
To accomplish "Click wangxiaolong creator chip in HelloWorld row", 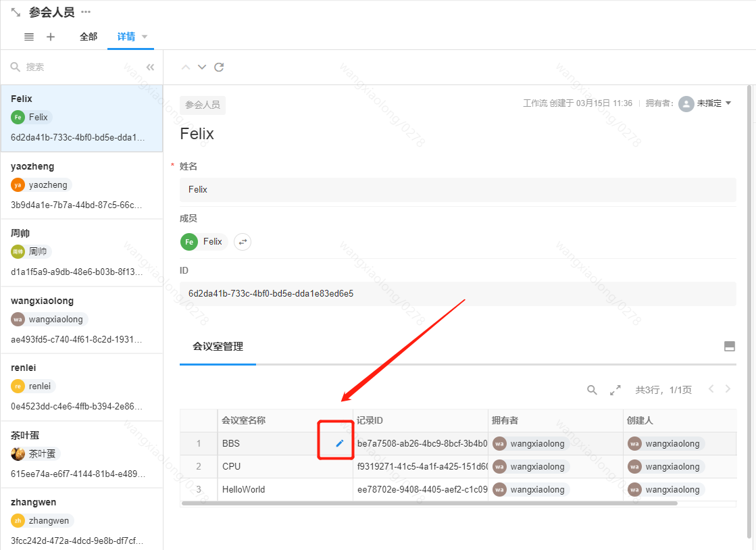I will coord(666,490).
